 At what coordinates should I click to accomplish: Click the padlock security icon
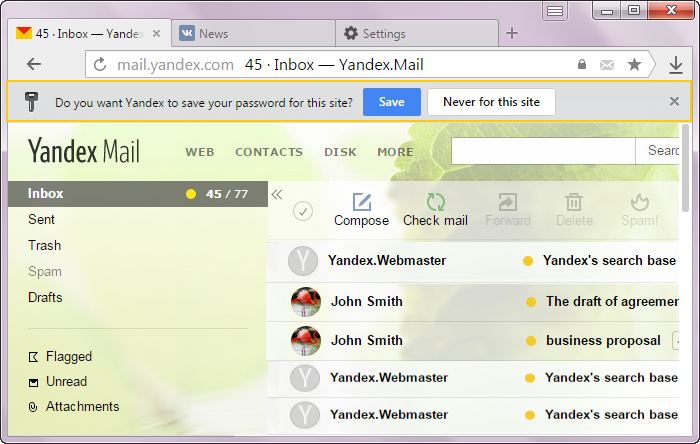(x=582, y=64)
